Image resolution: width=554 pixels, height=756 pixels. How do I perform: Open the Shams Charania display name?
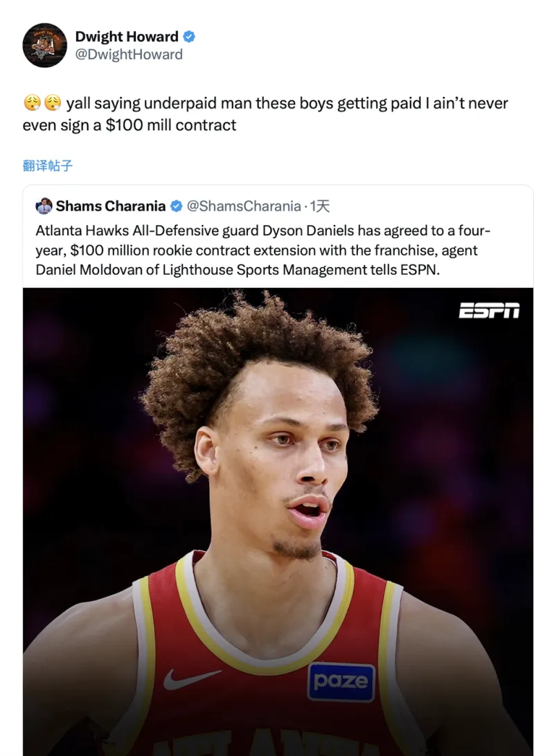coord(110,206)
